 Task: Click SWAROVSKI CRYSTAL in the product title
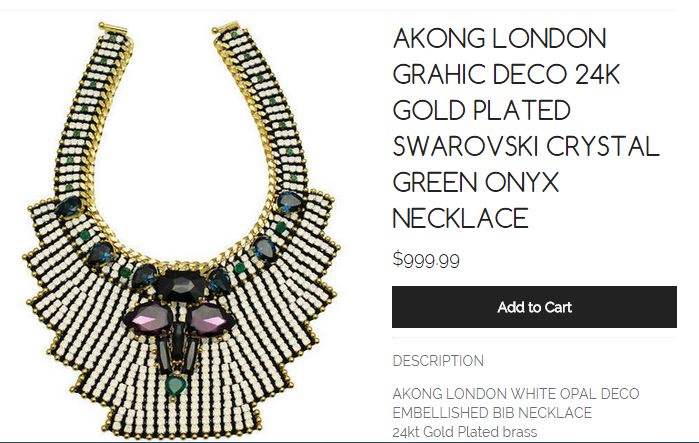click(526, 146)
